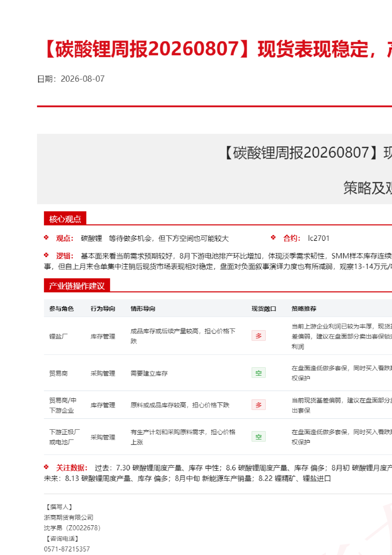Click the red diamond bullet before 合约
Screen dimensions: 392x555
pos(273,237)
